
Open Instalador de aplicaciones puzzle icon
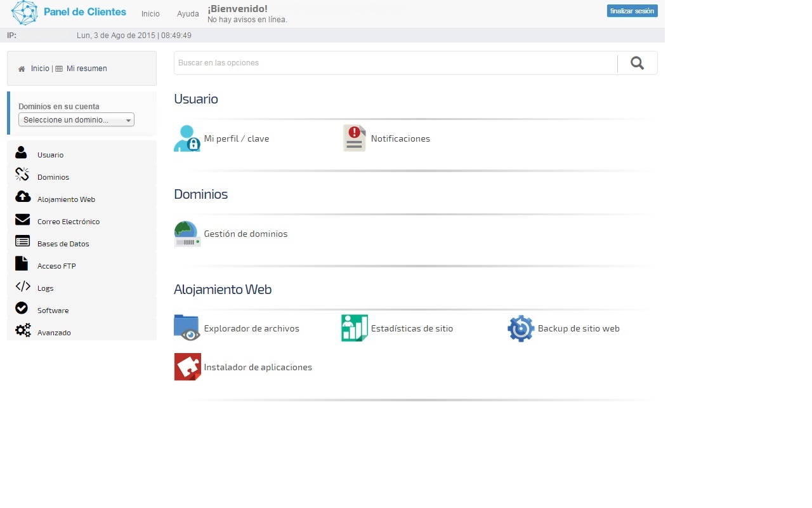[187, 367]
